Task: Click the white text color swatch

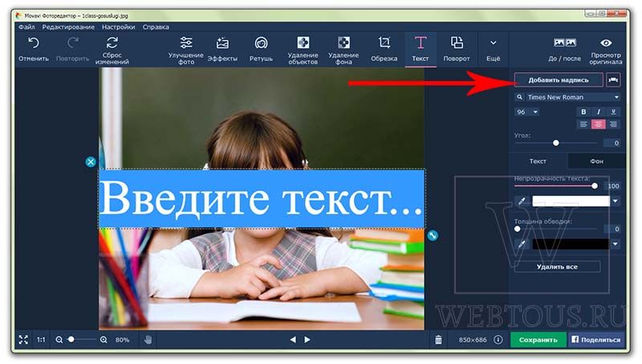Action: pyautogui.click(x=571, y=200)
